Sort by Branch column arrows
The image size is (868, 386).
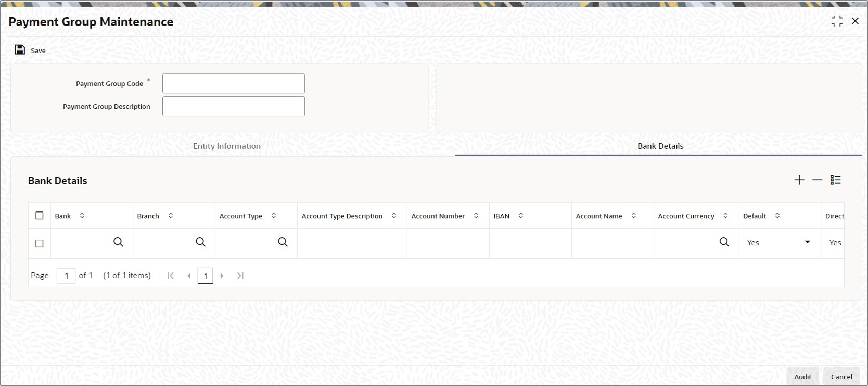click(x=171, y=216)
